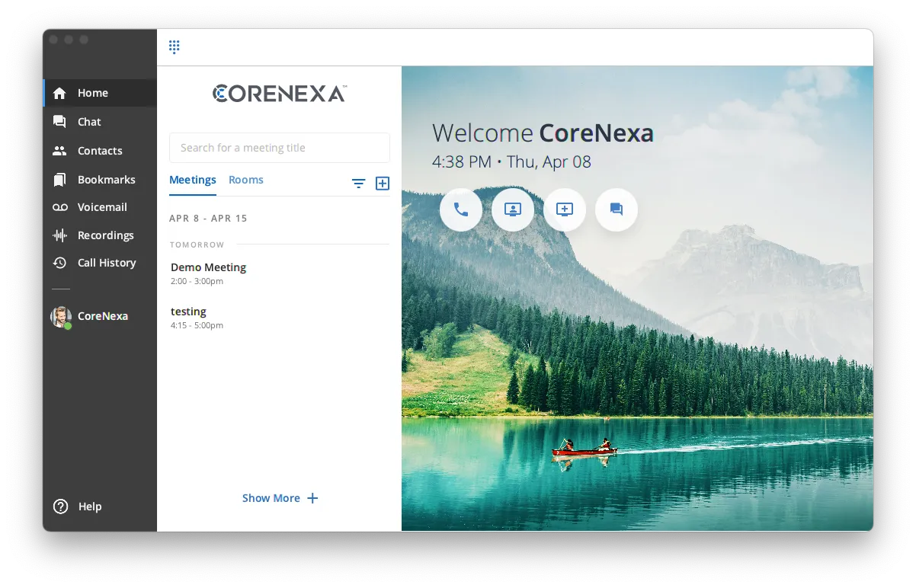916x588 pixels.
Task: Open a new chat via the chat bubble icon
Action: coord(616,209)
